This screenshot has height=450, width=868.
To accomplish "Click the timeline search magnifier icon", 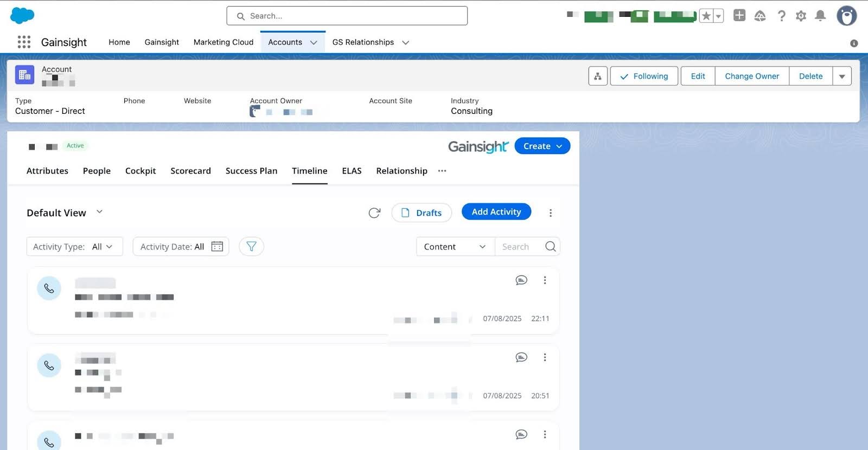I will pyautogui.click(x=551, y=247).
